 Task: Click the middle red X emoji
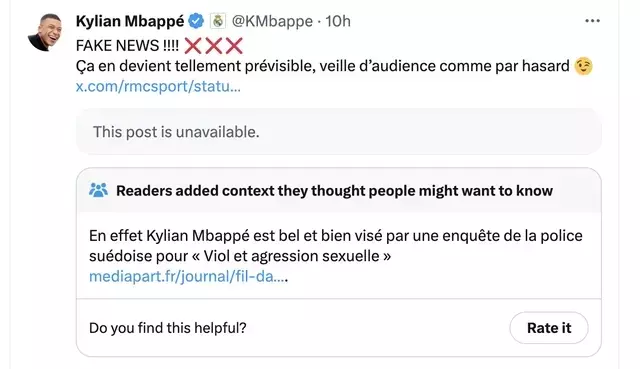pyautogui.click(x=213, y=46)
